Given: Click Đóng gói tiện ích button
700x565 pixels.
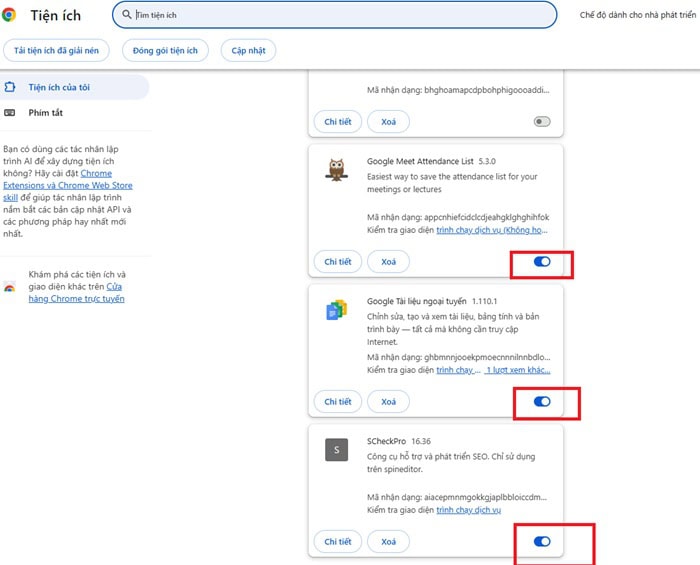Looking at the screenshot, I should coord(165,50).
